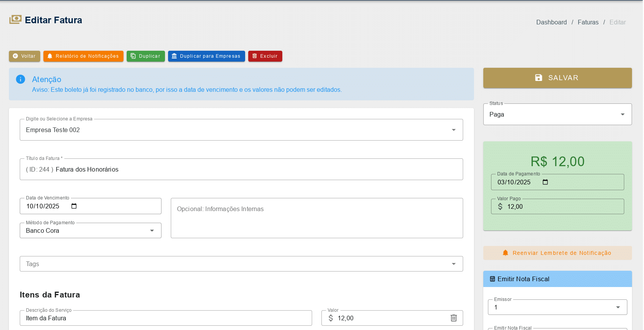
Task: Click the Excluir button
Action: tap(265, 56)
